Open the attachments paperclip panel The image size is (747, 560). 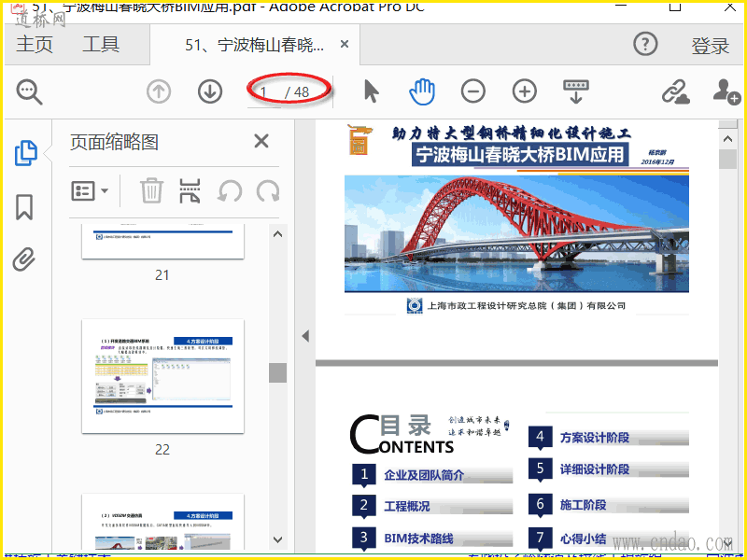24,259
